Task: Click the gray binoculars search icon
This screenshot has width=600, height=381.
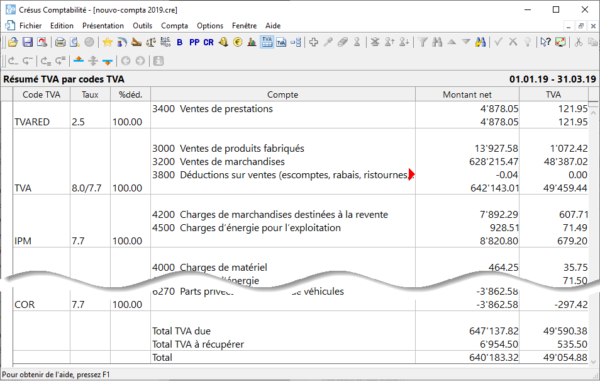Action: (437, 42)
